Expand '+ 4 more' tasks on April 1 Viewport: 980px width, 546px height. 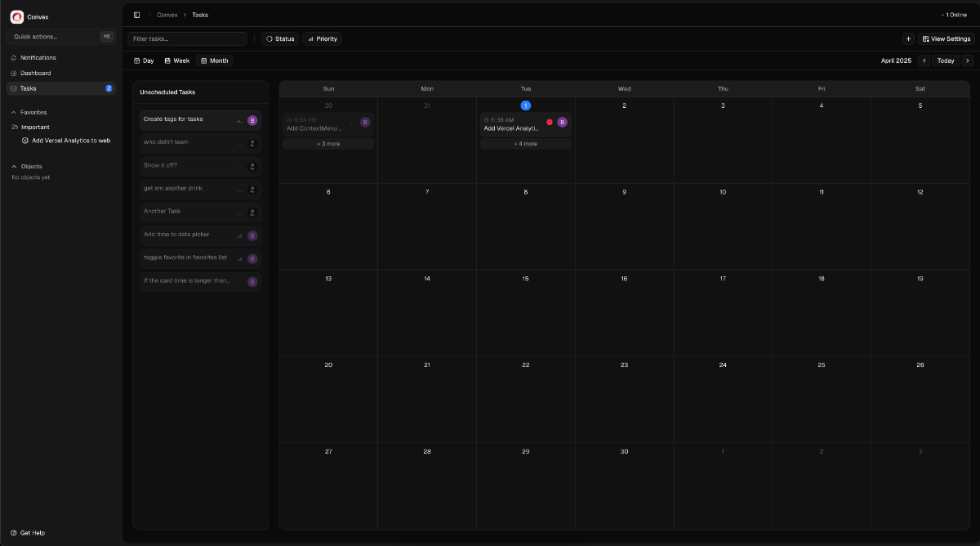pyautogui.click(x=526, y=144)
